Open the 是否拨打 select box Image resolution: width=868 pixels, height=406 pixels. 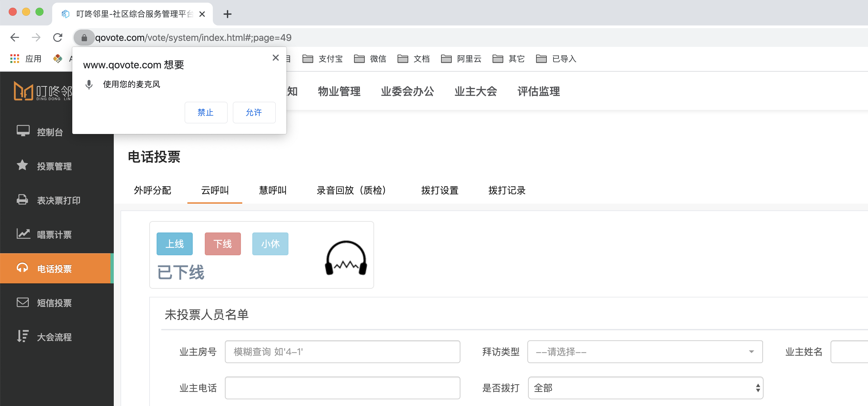click(645, 388)
